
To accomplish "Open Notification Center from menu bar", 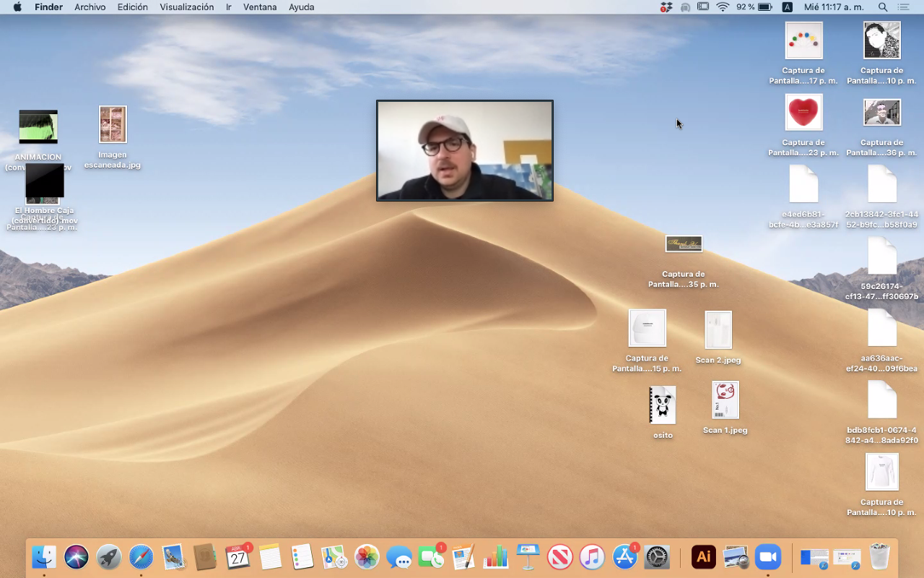I will (x=903, y=7).
